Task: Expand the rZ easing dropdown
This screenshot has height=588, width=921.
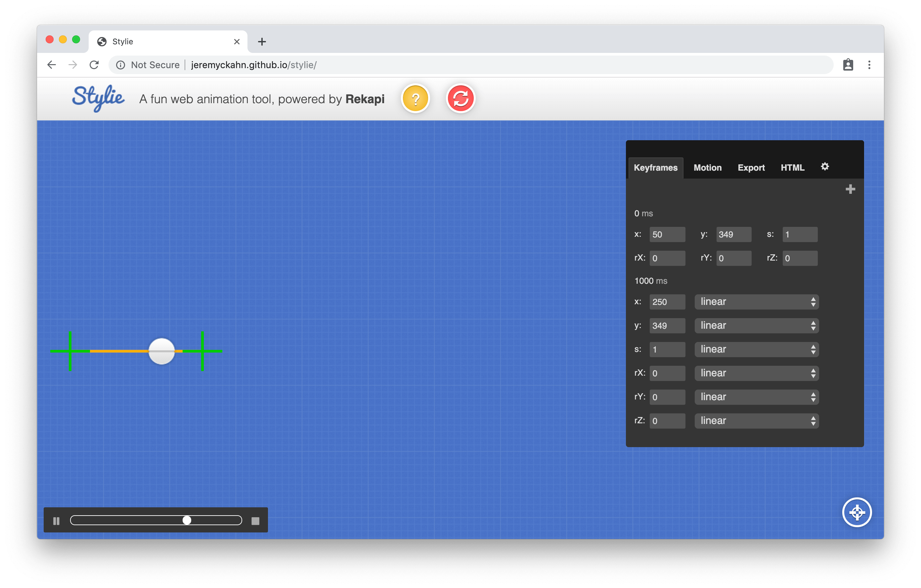Action: (756, 421)
